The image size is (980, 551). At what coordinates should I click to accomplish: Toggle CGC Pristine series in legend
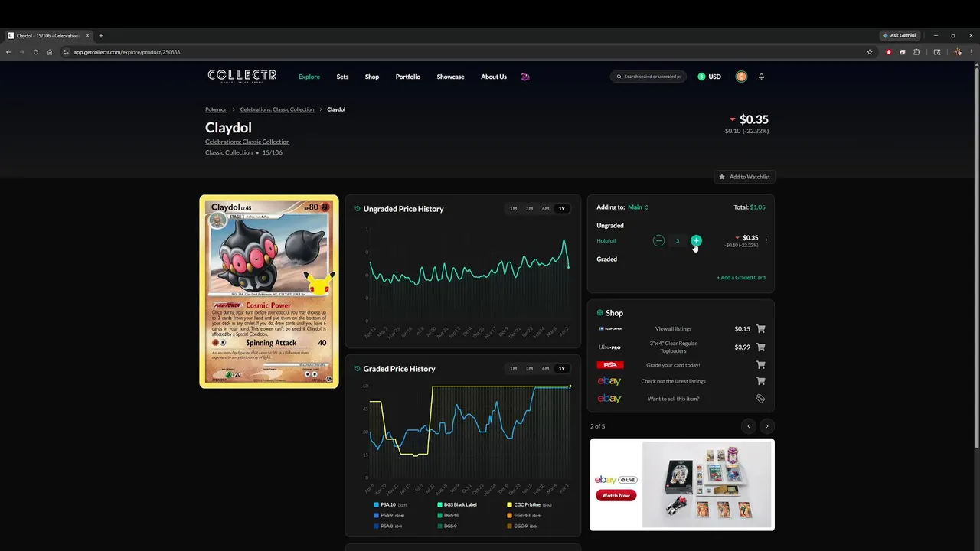[530, 505]
